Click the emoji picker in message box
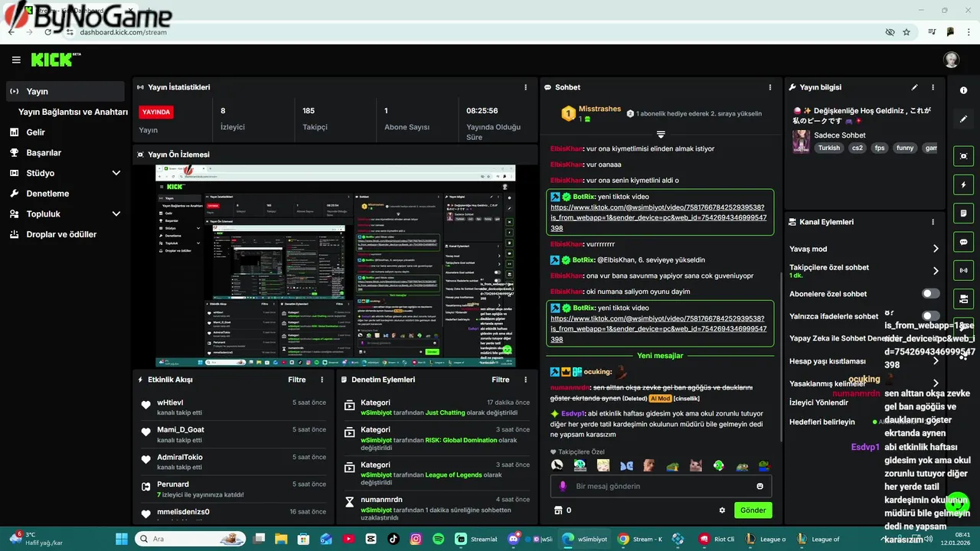This screenshot has height=551, width=980. (x=759, y=486)
